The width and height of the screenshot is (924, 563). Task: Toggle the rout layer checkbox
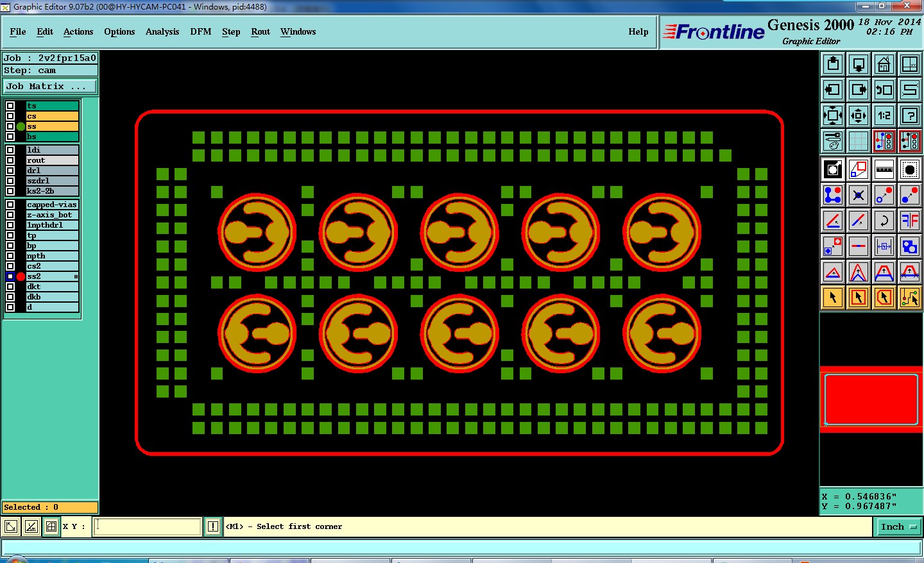(x=10, y=160)
